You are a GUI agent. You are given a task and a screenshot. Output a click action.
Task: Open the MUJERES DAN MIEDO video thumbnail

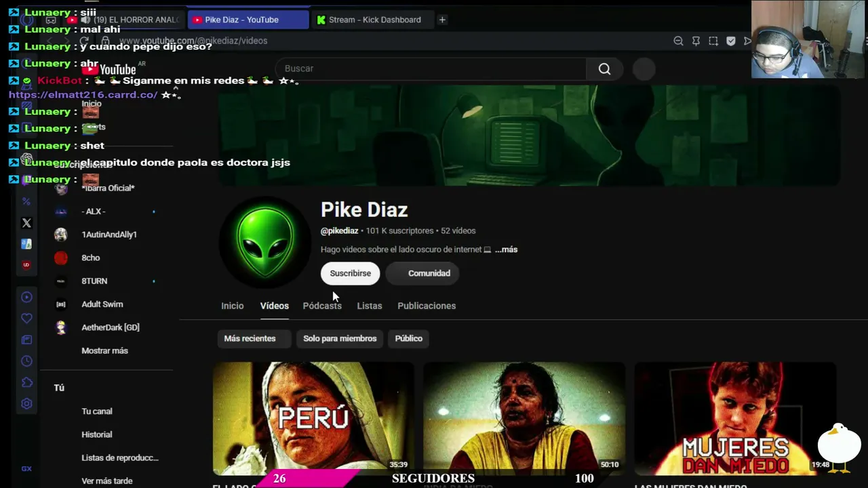tap(735, 418)
